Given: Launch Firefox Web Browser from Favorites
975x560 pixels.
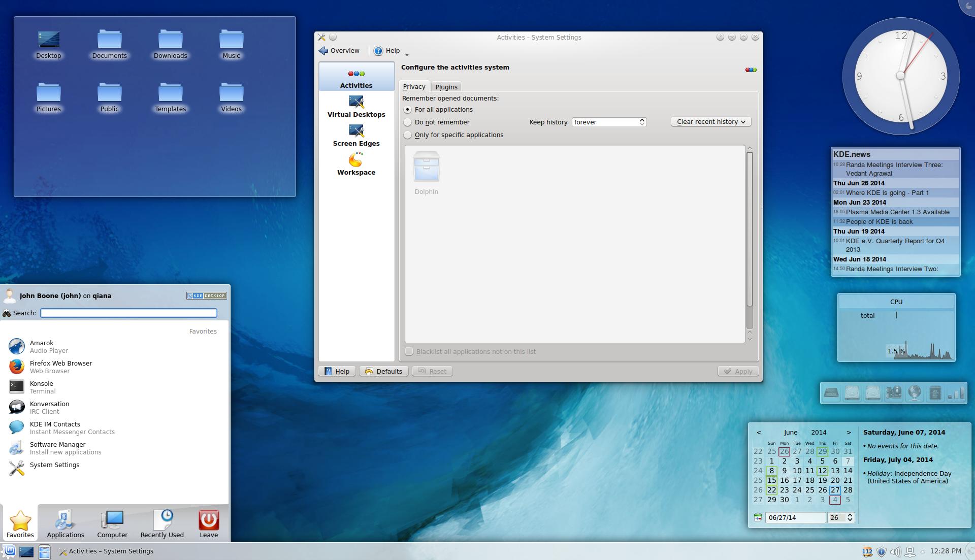Looking at the screenshot, I should click(x=114, y=367).
